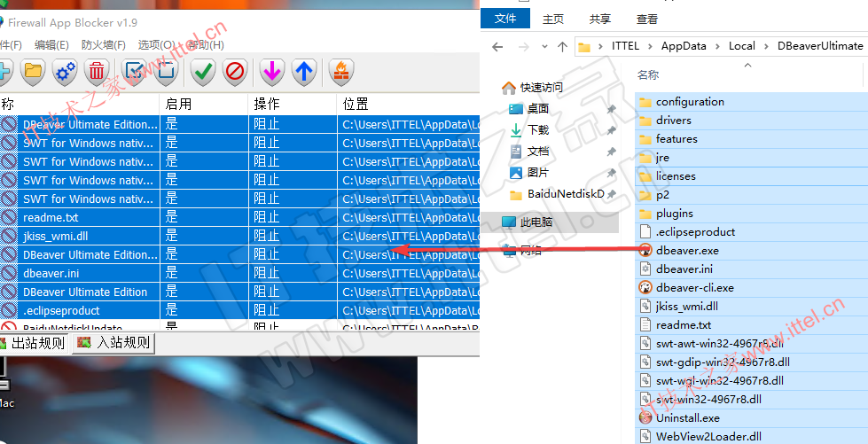Screen dimensions: 868x444
Task: Open recent locations dropdown arrow
Action: (544, 46)
